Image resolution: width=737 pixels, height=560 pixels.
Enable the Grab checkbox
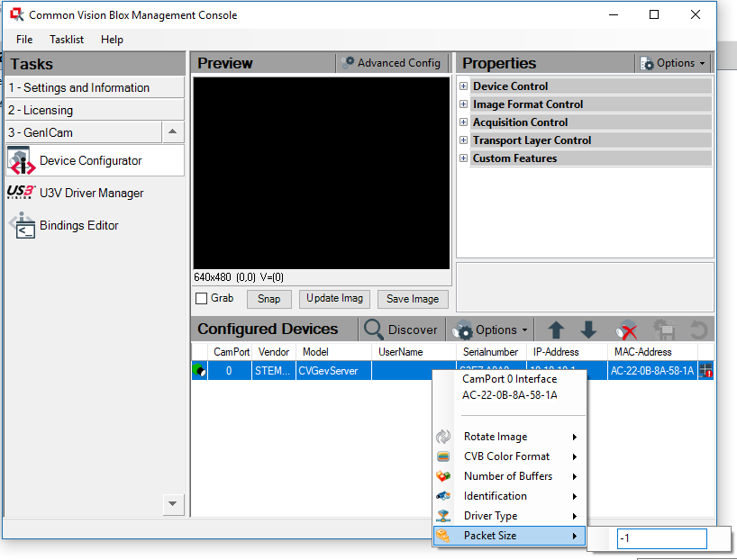click(x=201, y=298)
